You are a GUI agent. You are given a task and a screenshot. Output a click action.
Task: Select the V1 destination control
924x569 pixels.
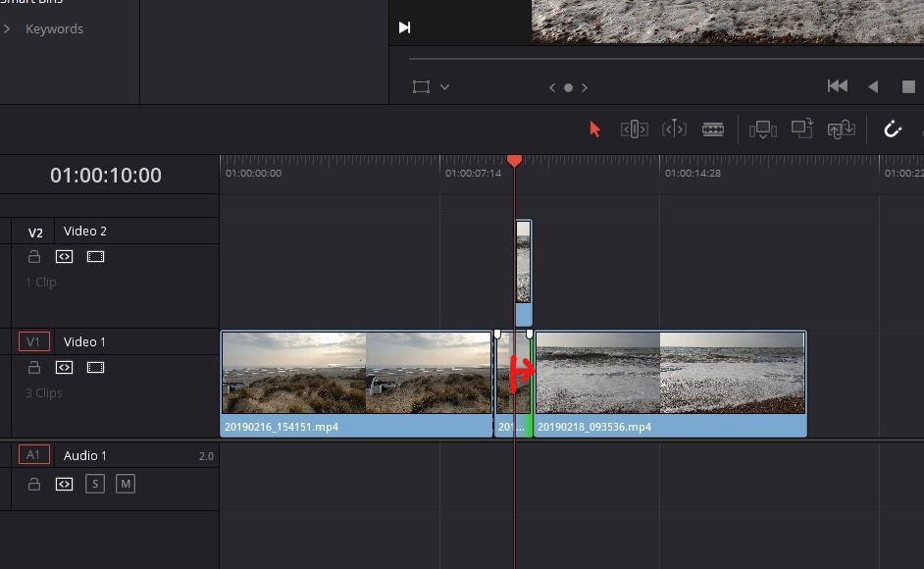click(33, 341)
